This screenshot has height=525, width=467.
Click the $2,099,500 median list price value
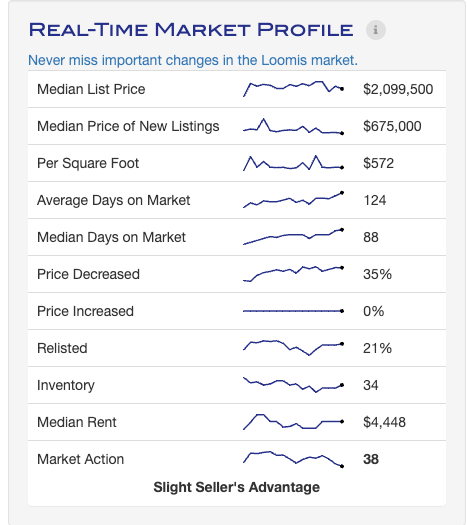(398, 89)
